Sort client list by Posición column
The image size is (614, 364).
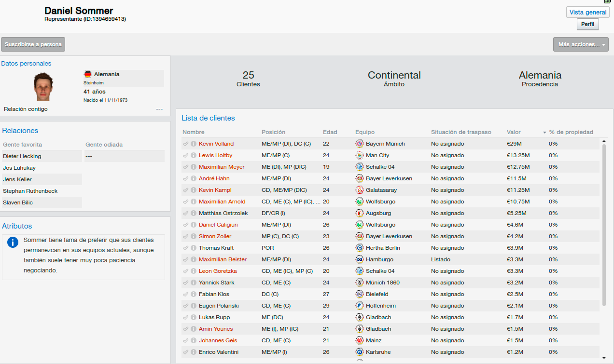coord(273,132)
